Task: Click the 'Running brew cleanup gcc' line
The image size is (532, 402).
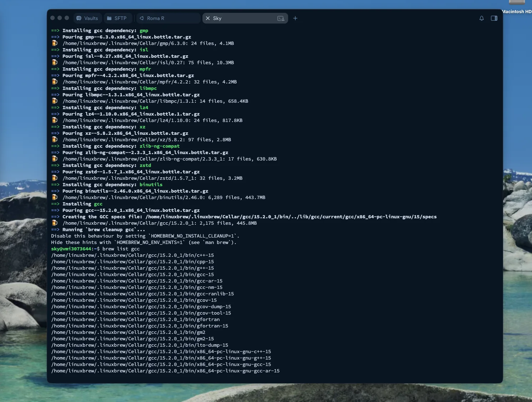Action: tap(98, 230)
